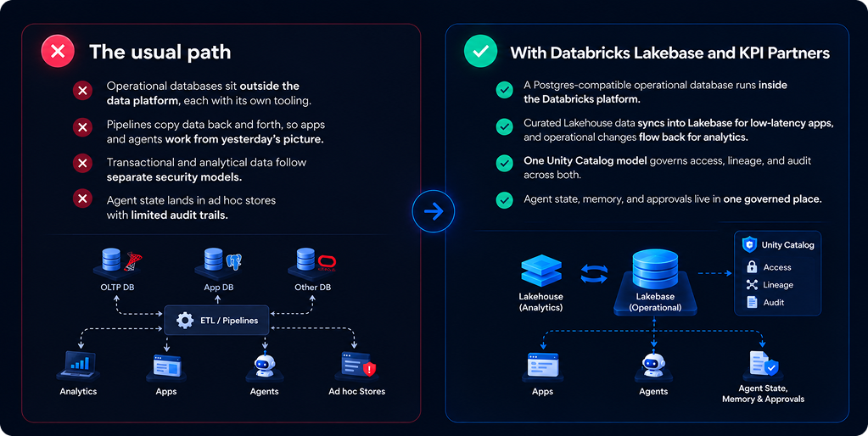Click the 'Ad hoc Stores' label
The image size is (868, 436).
pyautogui.click(x=356, y=391)
